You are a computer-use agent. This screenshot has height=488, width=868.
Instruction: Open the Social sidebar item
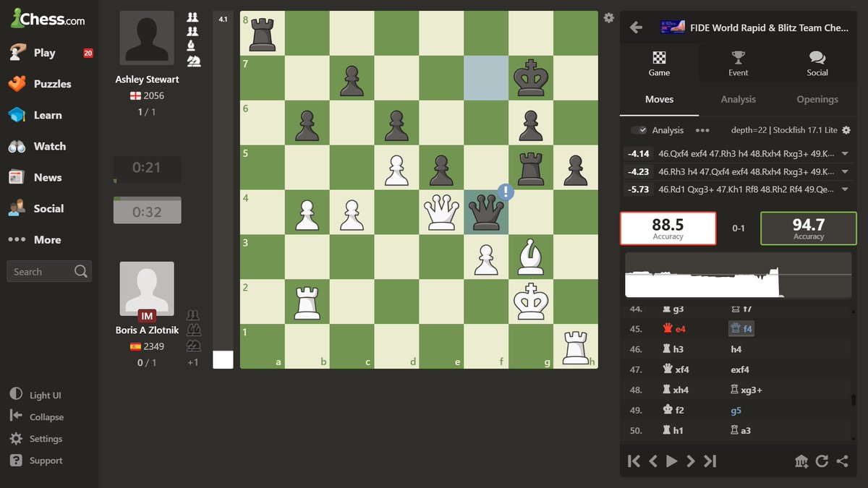(x=49, y=208)
